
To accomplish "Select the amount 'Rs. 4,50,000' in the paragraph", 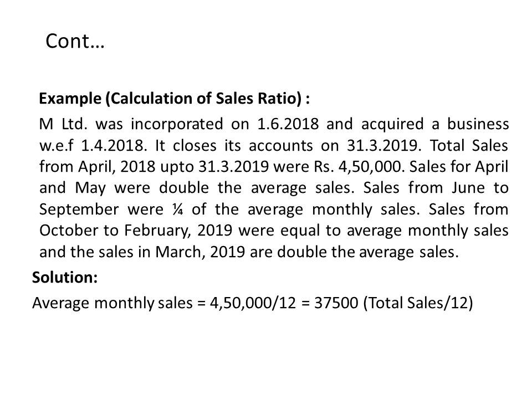I will click(359, 167).
